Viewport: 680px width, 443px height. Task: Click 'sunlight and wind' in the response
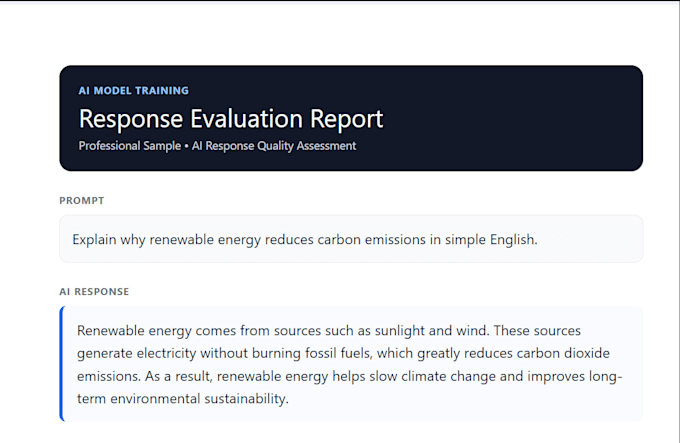[x=432, y=331]
